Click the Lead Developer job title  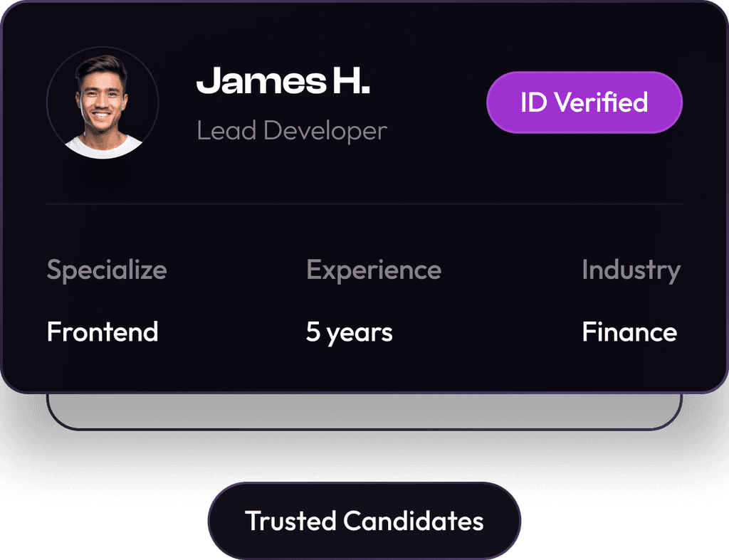[x=292, y=131]
